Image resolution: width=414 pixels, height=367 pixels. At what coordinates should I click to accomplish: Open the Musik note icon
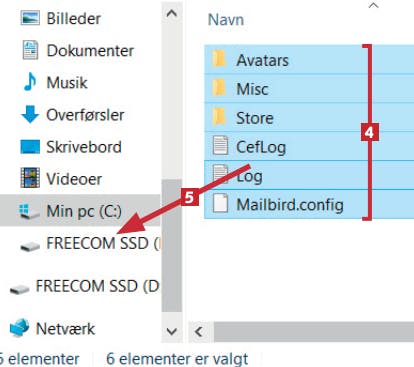click(30, 82)
